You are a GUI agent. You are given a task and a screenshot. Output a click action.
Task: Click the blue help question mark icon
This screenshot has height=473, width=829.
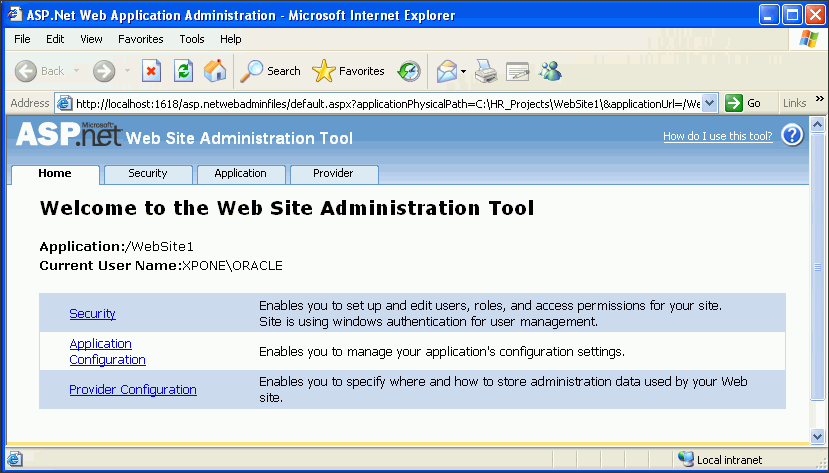coord(792,135)
